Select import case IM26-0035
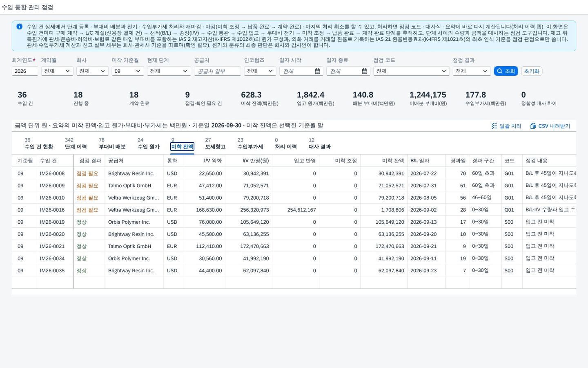Viewport: 588px width, 368px height. [x=52, y=271]
